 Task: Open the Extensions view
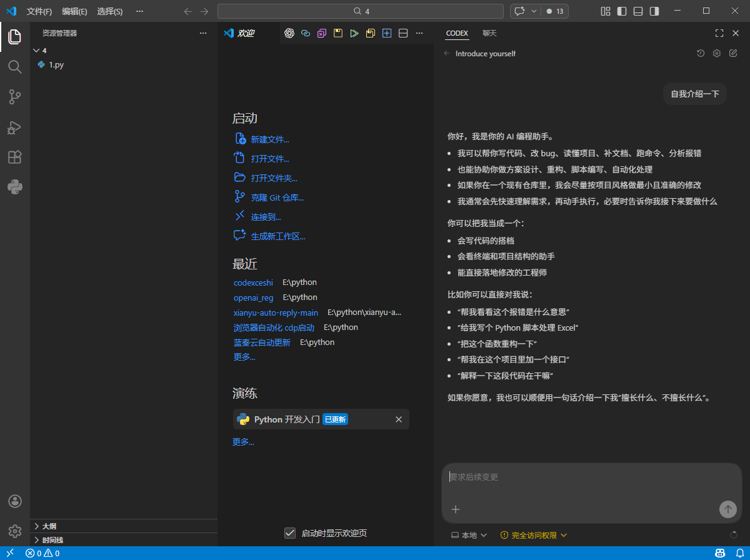click(x=14, y=157)
